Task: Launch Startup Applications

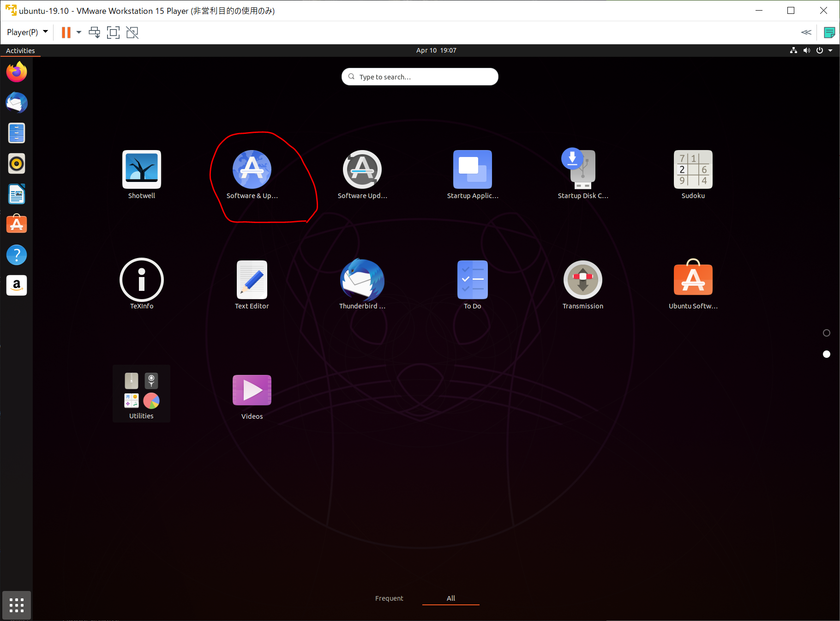Action: [x=473, y=175]
